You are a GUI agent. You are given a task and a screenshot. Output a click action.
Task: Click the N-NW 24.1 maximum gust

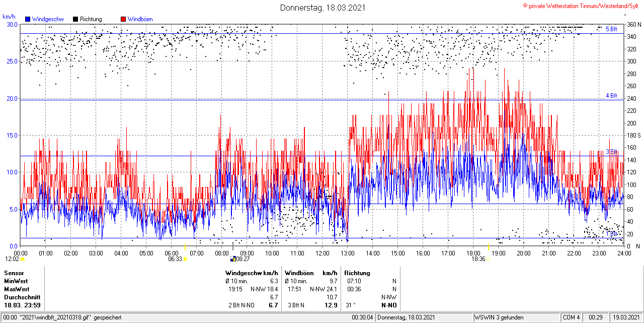[x=324, y=289]
